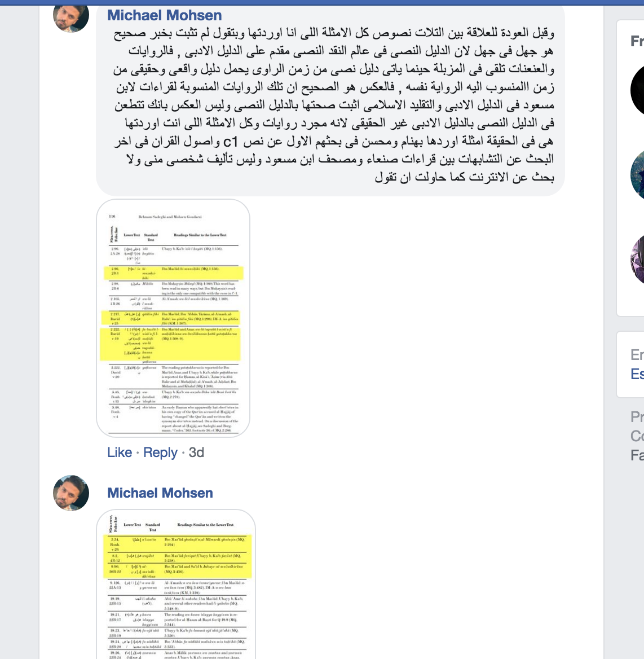Open the 'Pr' footer link in the sidebar
Image resolution: width=644 pixels, height=659 pixels.
pyautogui.click(x=637, y=416)
